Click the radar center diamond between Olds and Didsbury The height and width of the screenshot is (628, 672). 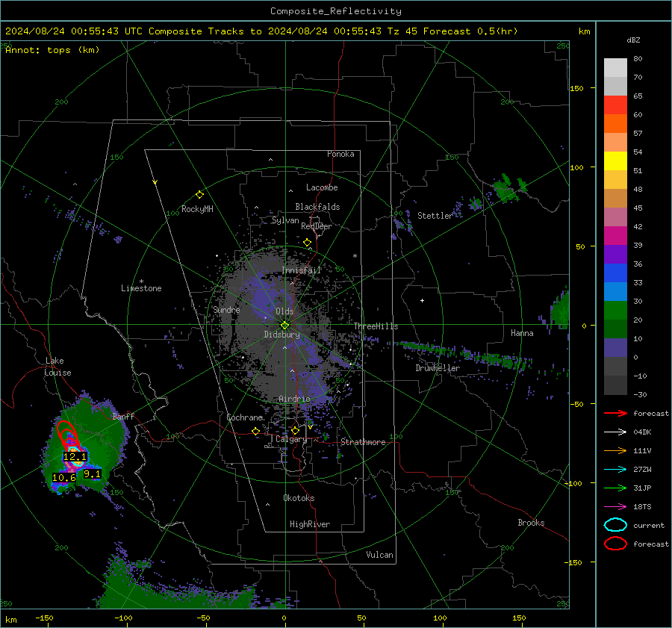[x=284, y=325]
